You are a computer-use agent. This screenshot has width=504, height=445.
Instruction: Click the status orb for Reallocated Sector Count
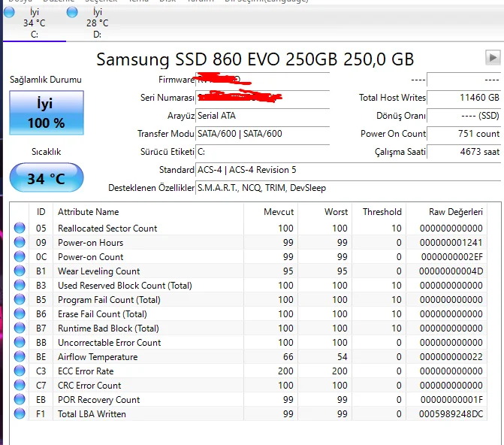pyautogui.click(x=20, y=228)
